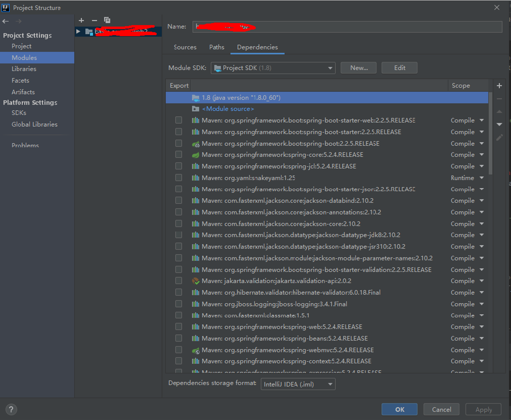Check export for spring-boot-starter:2.2.5
Viewport: 511px width, 420px height.
[x=179, y=132]
